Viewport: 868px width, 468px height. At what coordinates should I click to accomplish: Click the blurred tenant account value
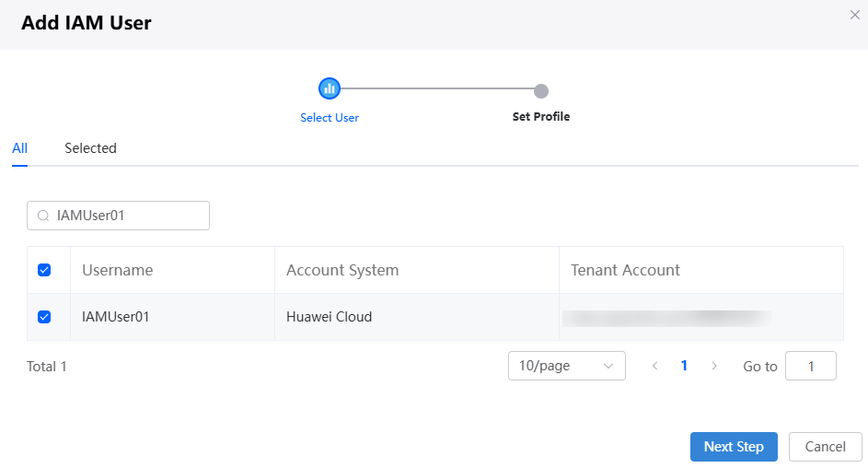pos(666,318)
